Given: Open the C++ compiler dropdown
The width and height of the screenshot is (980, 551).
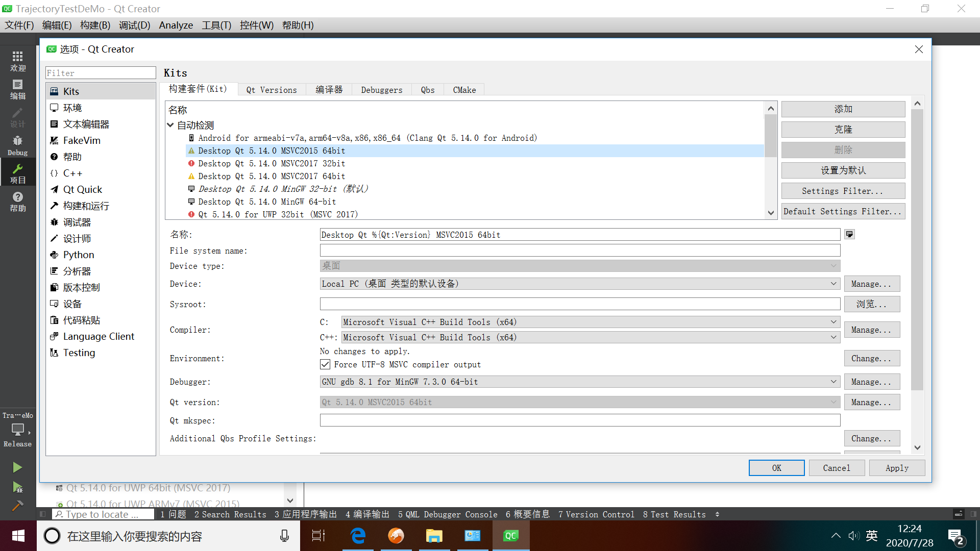Looking at the screenshot, I should tap(591, 337).
